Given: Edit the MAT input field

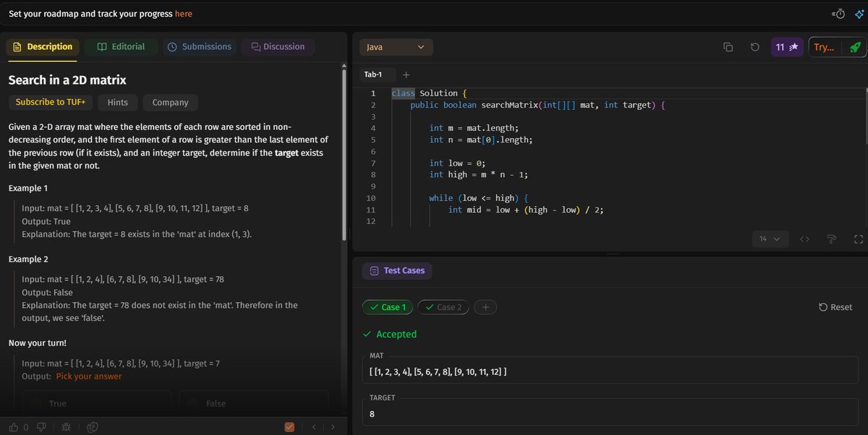Looking at the screenshot, I should [610, 371].
